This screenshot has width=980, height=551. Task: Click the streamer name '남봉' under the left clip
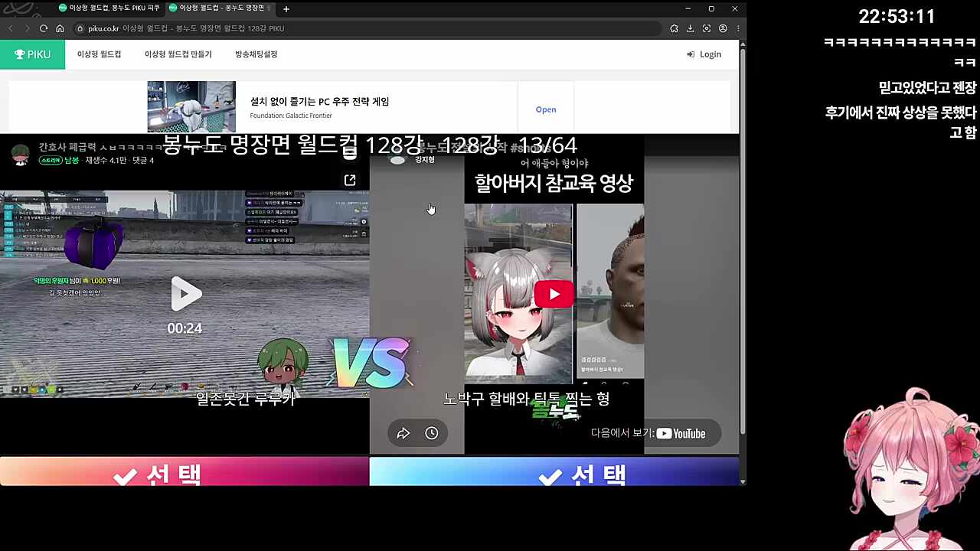(71, 160)
